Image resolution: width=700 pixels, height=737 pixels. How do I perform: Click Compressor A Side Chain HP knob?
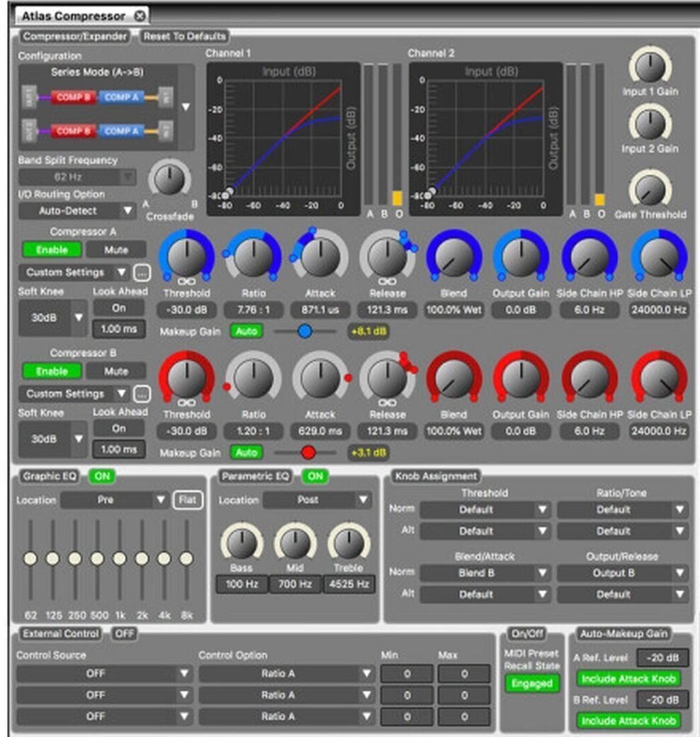[589, 255]
